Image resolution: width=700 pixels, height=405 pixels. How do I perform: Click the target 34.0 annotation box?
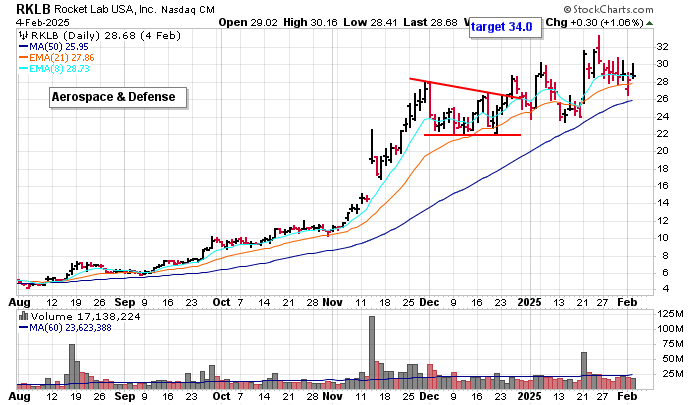click(505, 27)
